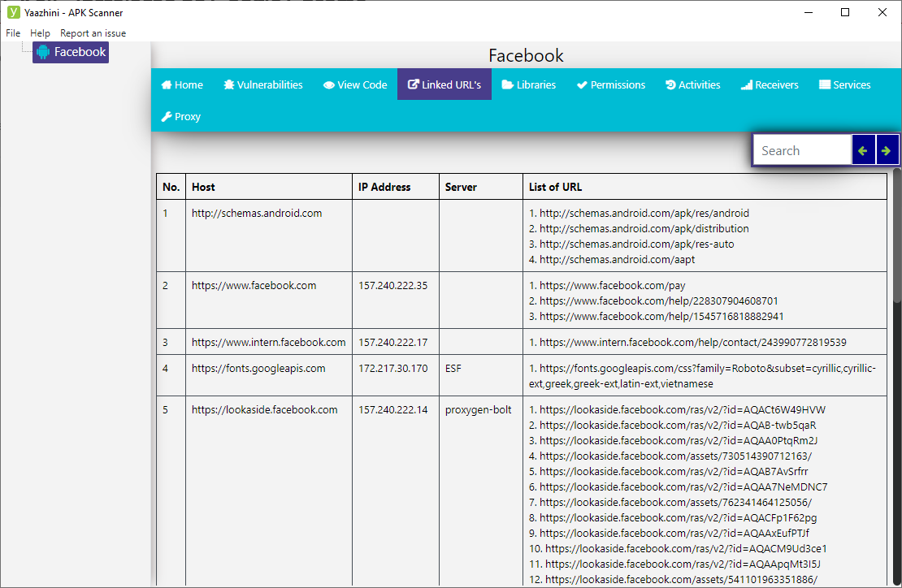Switch to the View Code tab
The image size is (902, 588).
[x=355, y=84]
